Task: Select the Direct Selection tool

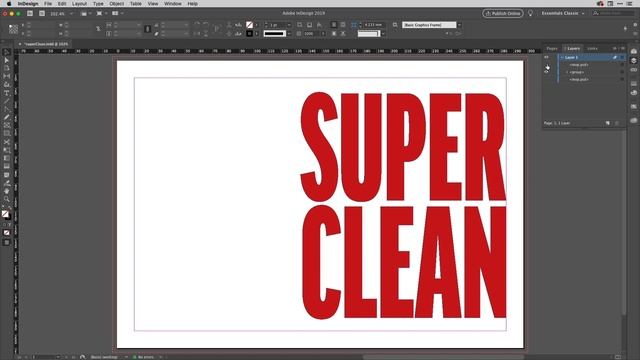Action: tap(7, 60)
